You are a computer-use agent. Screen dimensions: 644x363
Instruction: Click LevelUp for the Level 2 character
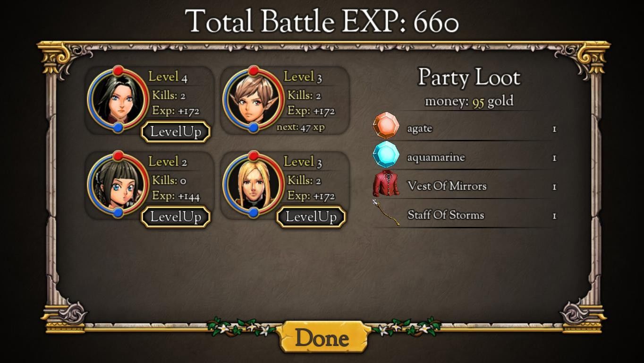pos(176,217)
